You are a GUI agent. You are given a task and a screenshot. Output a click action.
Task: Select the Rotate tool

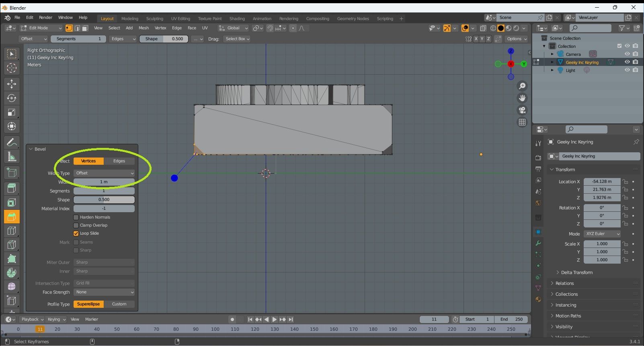(12, 98)
